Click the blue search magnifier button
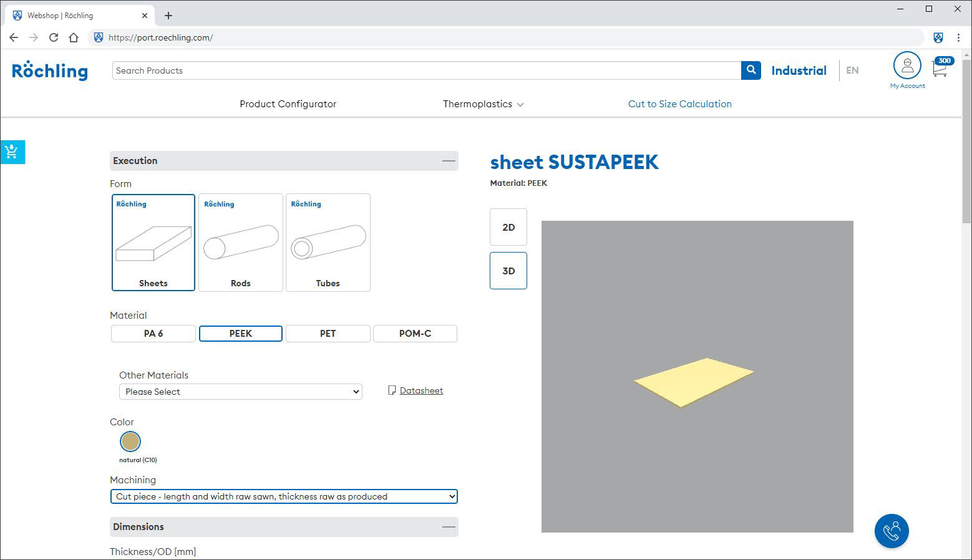Image resolution: width=972 pixels, height=560 pixels. 751,70
